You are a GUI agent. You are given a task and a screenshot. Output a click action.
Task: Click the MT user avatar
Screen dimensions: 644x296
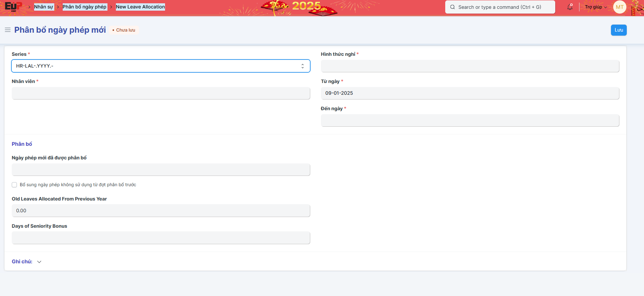(619, 7)
